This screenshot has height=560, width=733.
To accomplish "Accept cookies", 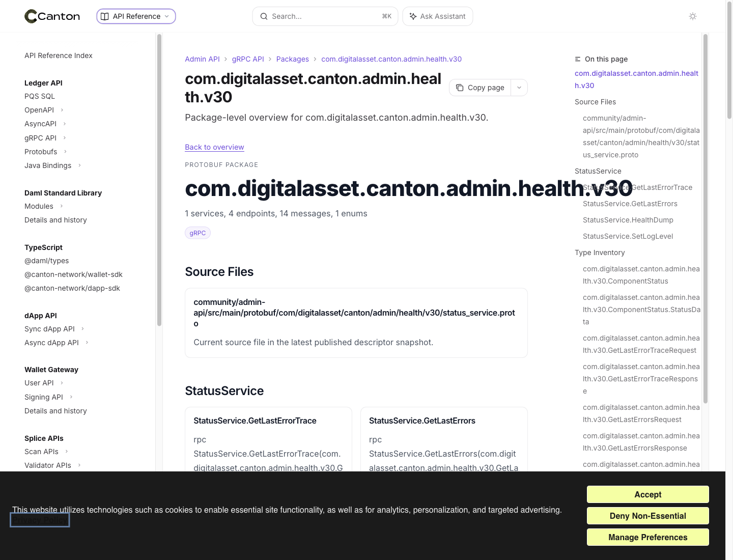I will coord(648,494).
